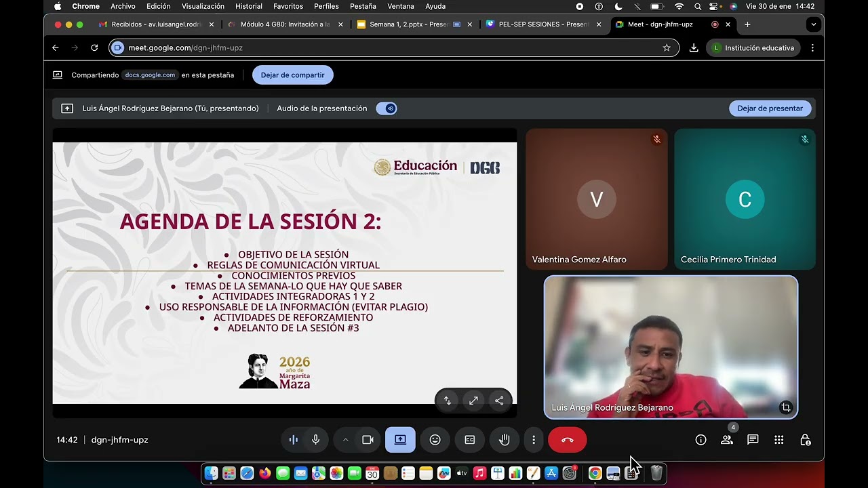The image size is (868, 488).
Task: Toggle presentation audio switch
Action: [x=387, y=108]
